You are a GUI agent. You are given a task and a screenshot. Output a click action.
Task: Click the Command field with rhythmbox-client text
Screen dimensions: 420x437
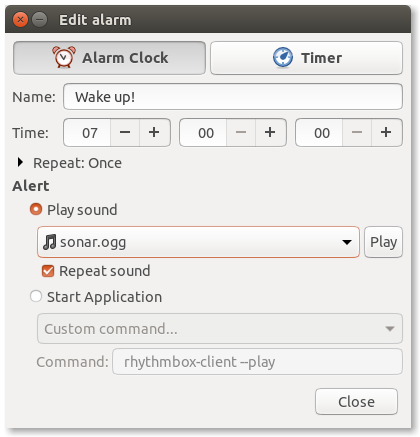pyautogui.click(x=257, y=362)
